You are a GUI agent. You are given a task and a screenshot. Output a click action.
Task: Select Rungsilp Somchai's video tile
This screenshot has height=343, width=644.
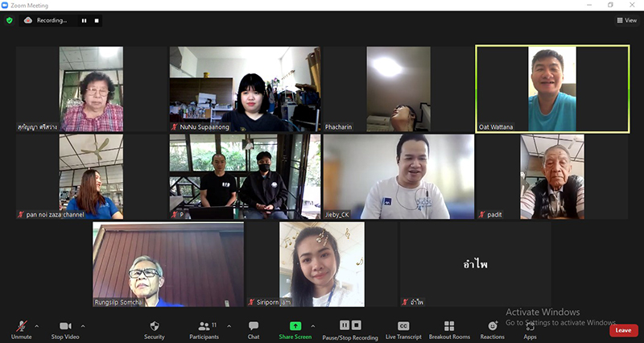pos(168,264)
